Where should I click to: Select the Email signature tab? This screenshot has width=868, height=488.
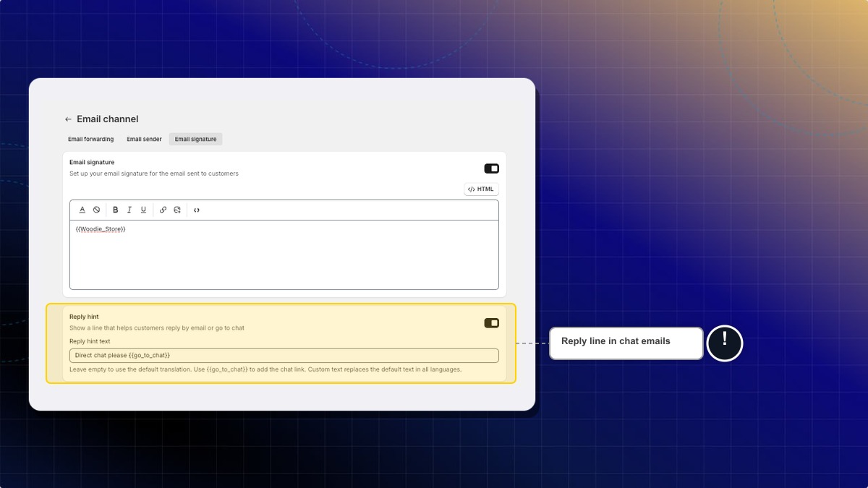[x=195, y=139]
